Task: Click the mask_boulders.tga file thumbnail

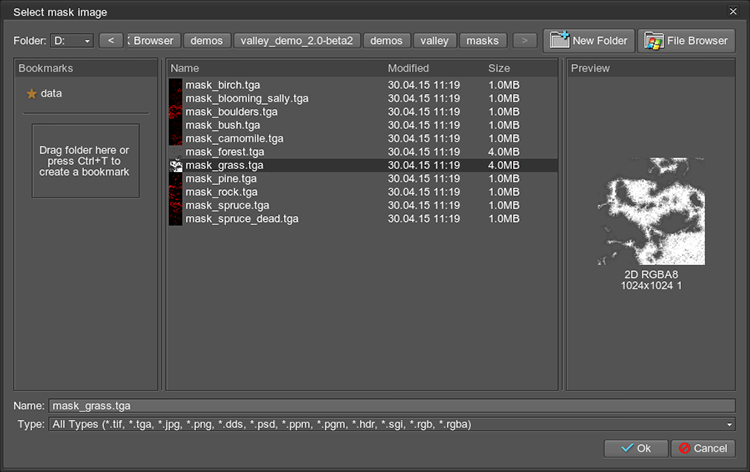Action: (x=175, y=113)
